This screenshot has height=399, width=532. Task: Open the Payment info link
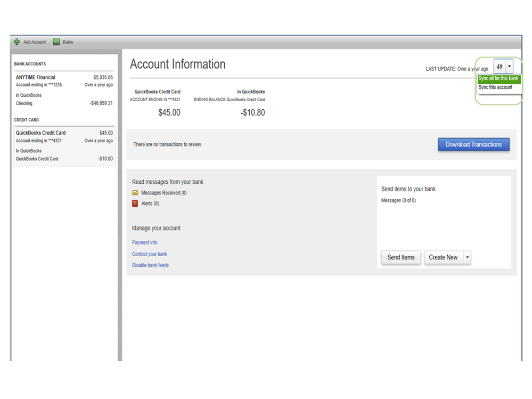tap(145, 242)
